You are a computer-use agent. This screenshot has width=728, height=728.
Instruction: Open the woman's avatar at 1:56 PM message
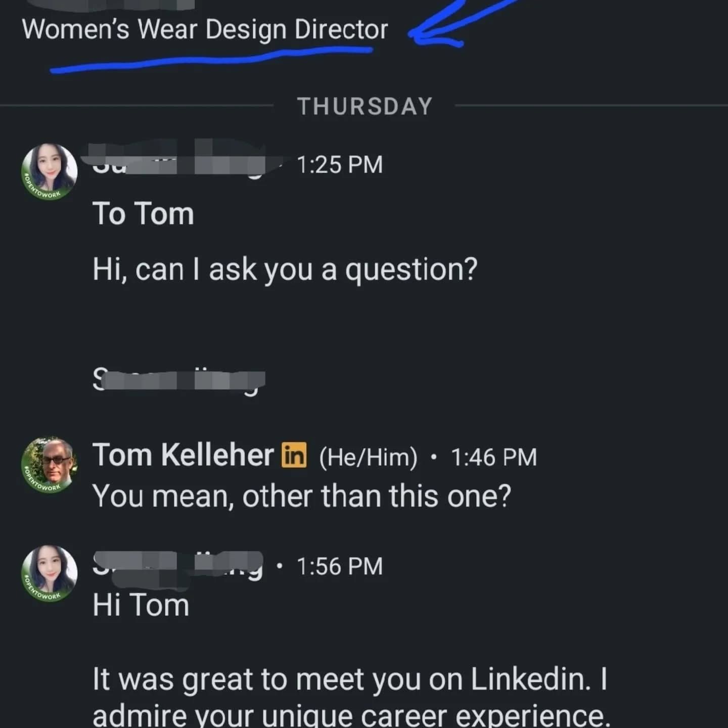(50, 573)
